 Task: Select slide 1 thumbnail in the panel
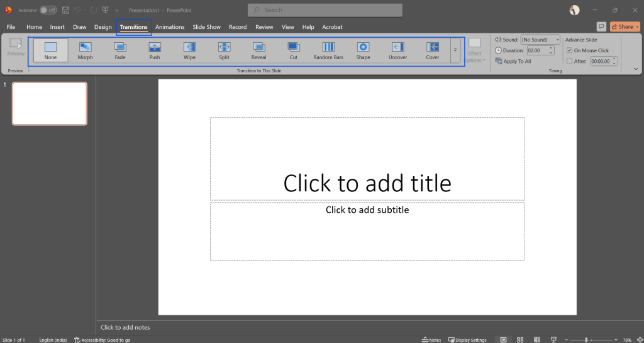click(50, 104)
